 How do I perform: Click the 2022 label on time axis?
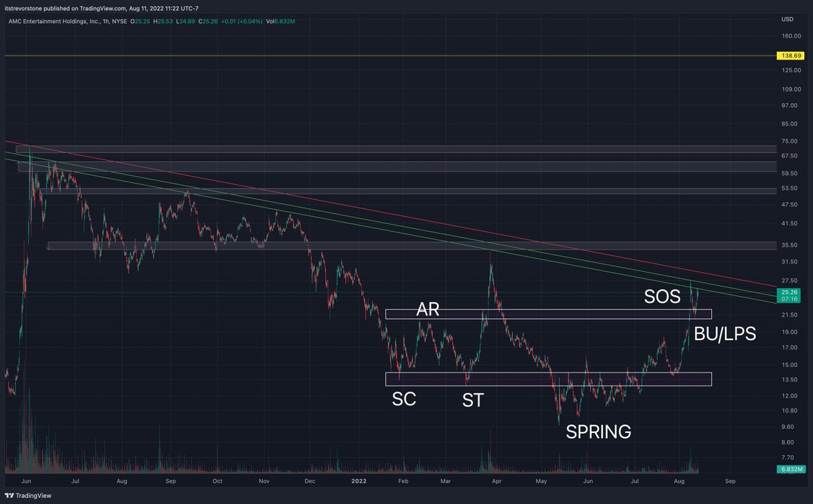(x=359, y=480)
